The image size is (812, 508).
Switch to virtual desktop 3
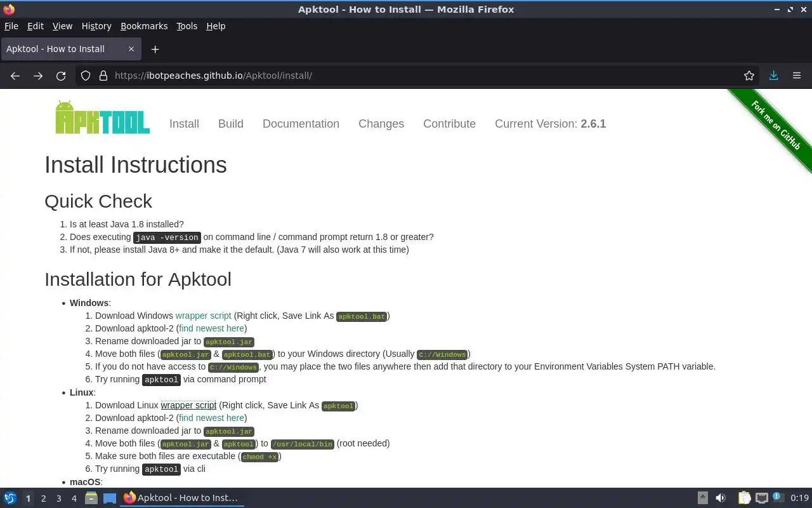tap(58, 498)
